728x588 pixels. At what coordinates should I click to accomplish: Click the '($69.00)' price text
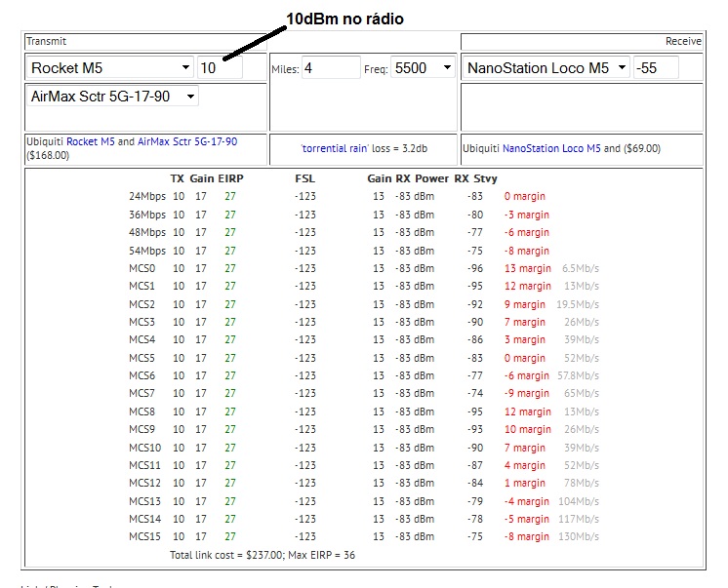(642, 148)
